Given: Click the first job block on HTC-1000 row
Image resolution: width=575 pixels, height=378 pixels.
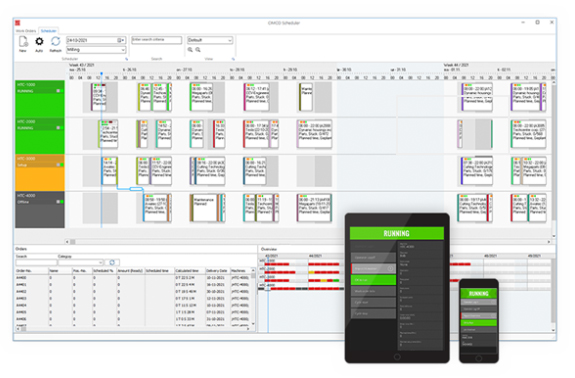Looking at the screenshot, I should point(99,98).
